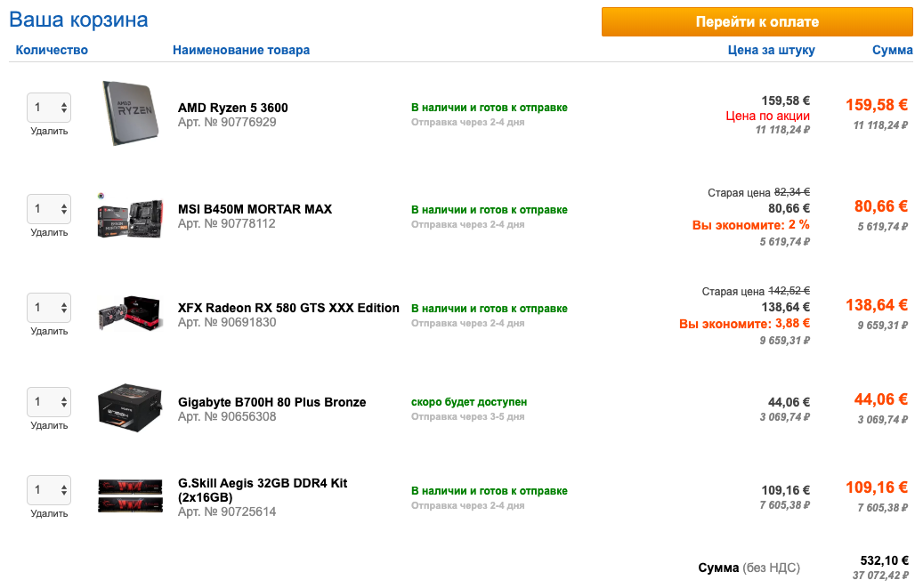Open MSI B450M MORTAR MAX product name
The width and height of the screenshot is (923, 588).
coord(255,209)
